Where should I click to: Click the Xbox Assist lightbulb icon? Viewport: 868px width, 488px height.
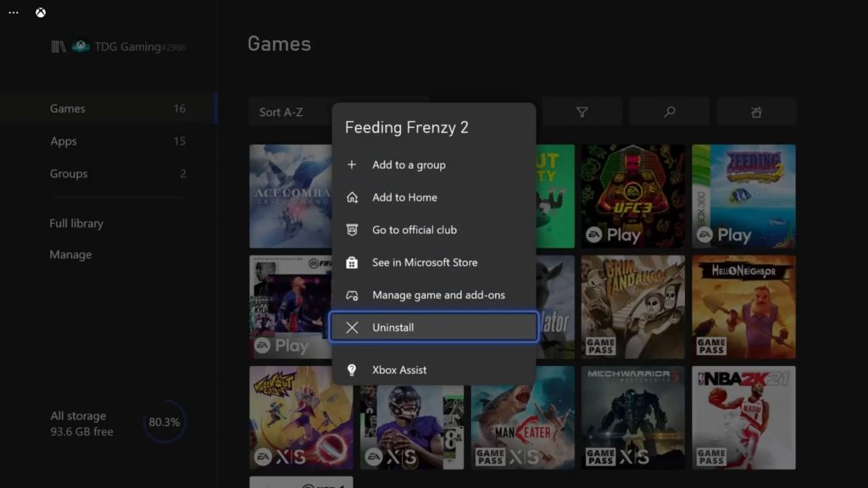(x=352, y=369)
